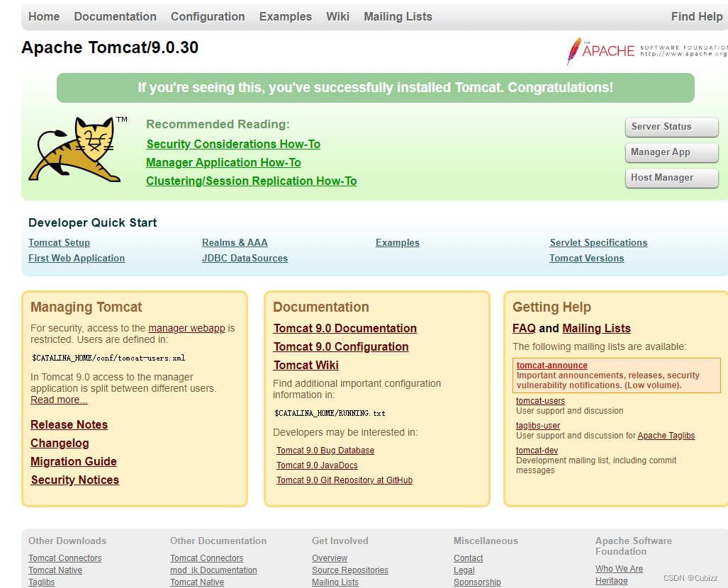This screenshot has height=588, width=728.
Task: Open the Apache Taglibs link
Action: point(666,436)
